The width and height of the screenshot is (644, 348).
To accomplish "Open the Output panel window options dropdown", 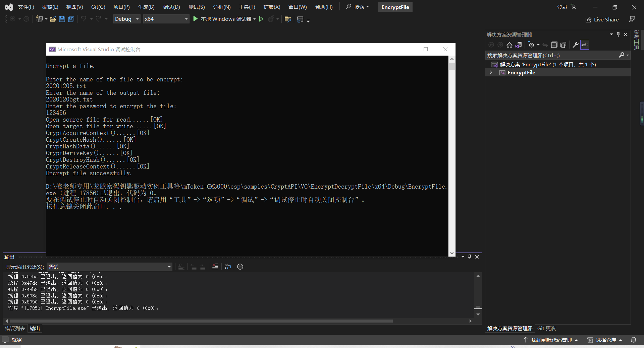I will point(463,257).
